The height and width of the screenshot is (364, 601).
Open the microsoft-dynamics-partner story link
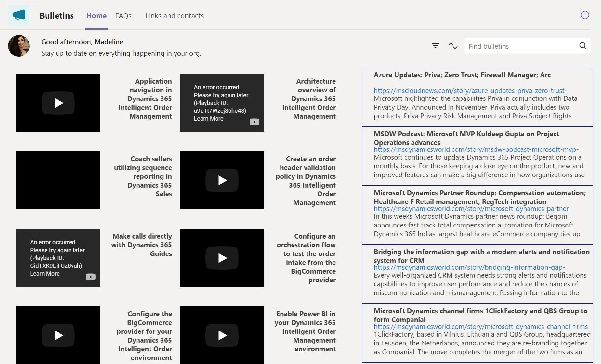tap(473, 208)
